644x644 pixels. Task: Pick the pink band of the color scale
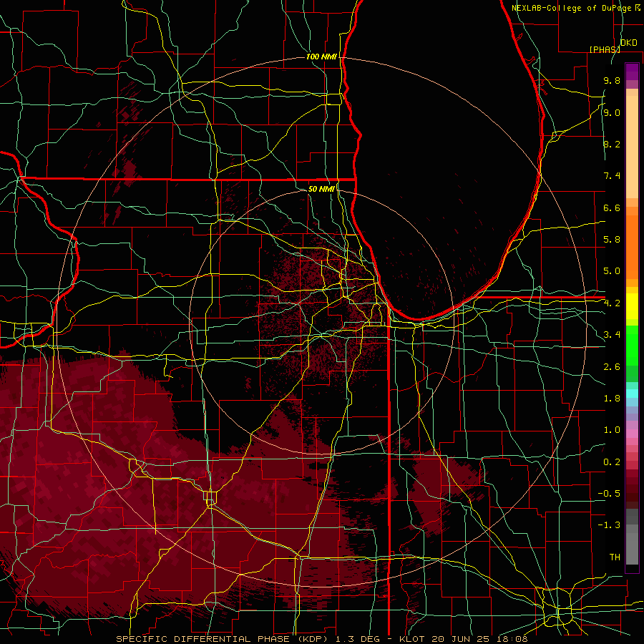click(x=632, y=434)
